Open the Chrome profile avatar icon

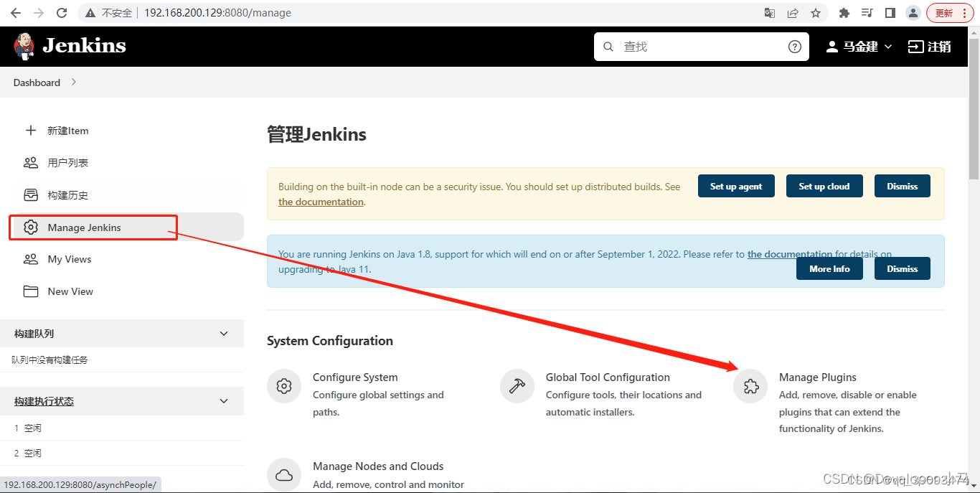[x=913, y=13]
